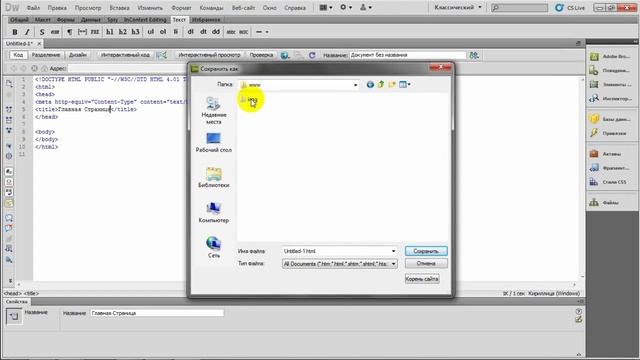Switch to the Общий insert bar tab
The height and width of the screenshot is (360, 640).
click(19, 20)
